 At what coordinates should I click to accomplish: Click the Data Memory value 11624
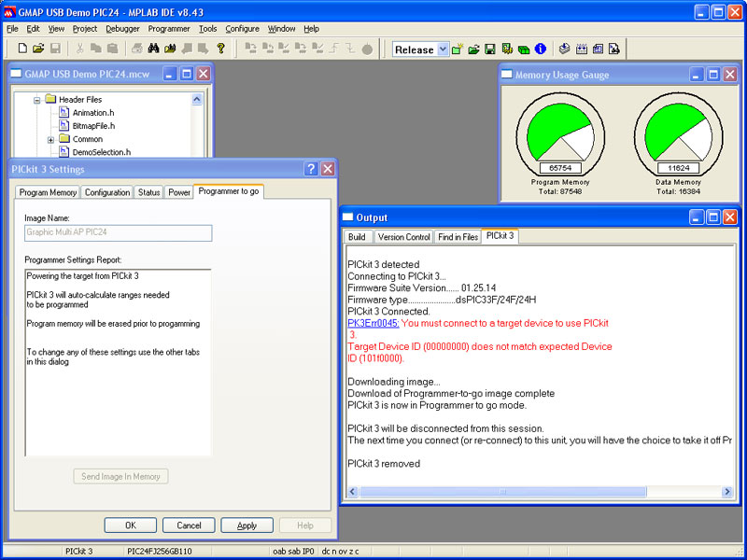[x=679, y=168]
